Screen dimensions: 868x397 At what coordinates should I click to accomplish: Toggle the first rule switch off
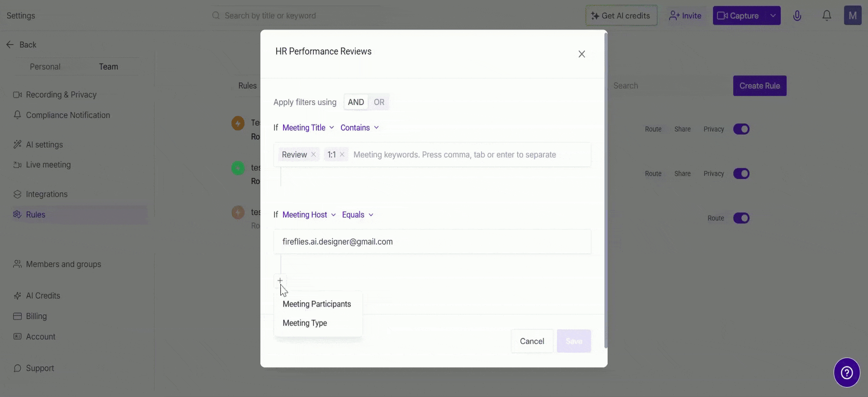[741, 129]
